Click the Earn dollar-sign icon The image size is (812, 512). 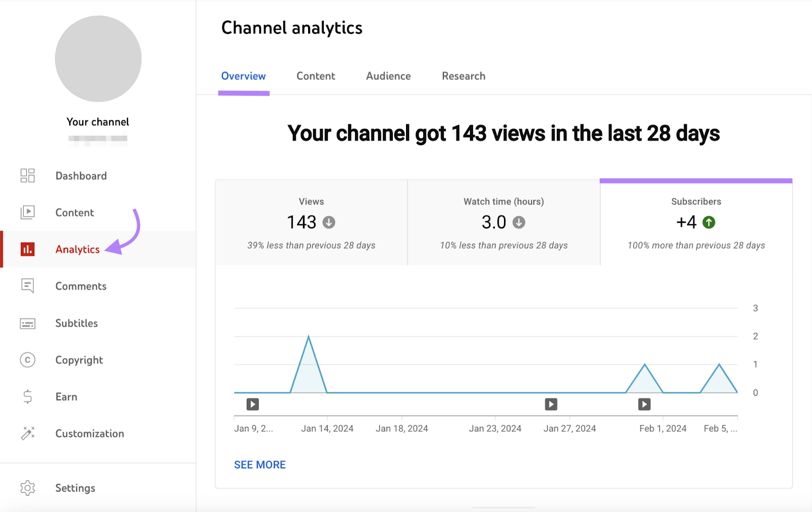coord(27,397)
